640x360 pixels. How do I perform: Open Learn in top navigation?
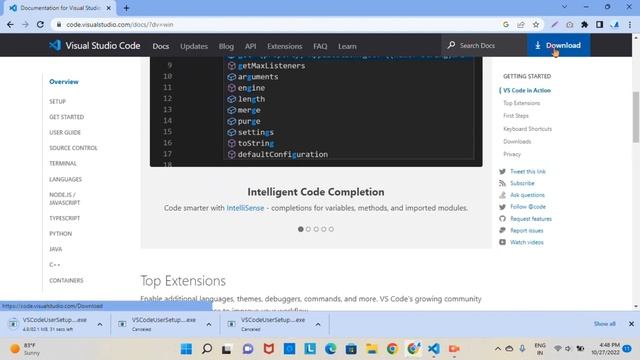pos(347,46)
